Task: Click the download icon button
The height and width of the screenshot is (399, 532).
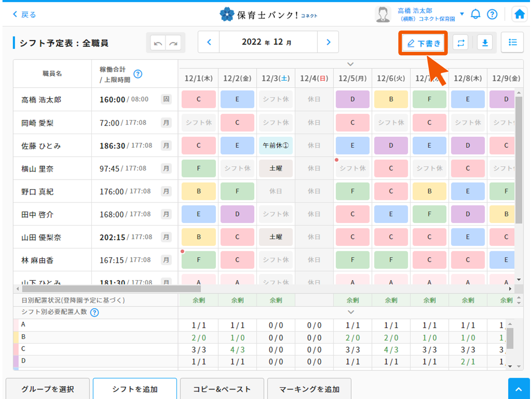Action: [484, 43]
